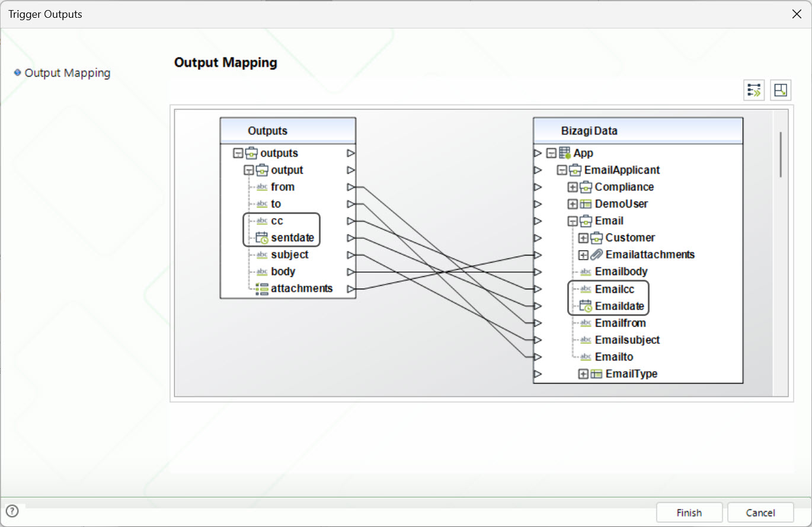Select the 'subject' output field label
This screenshot has width=812, height=527.
290,255
